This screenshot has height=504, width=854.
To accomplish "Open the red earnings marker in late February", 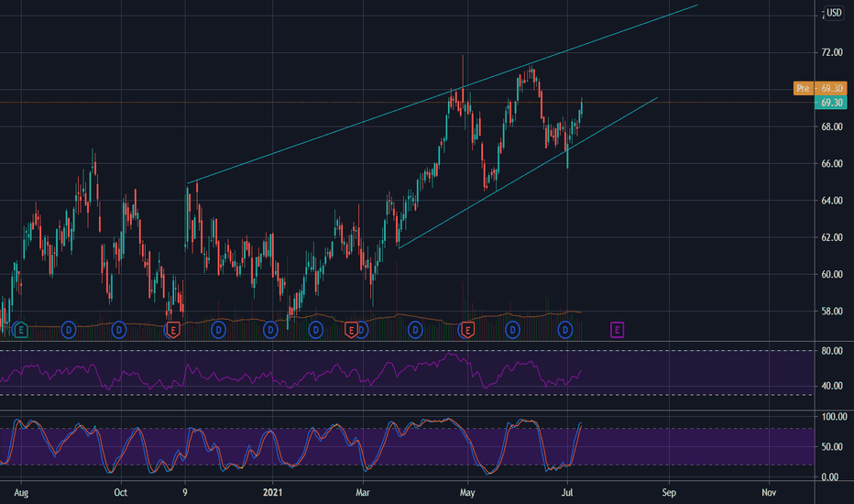I will [x=351, y=330].
